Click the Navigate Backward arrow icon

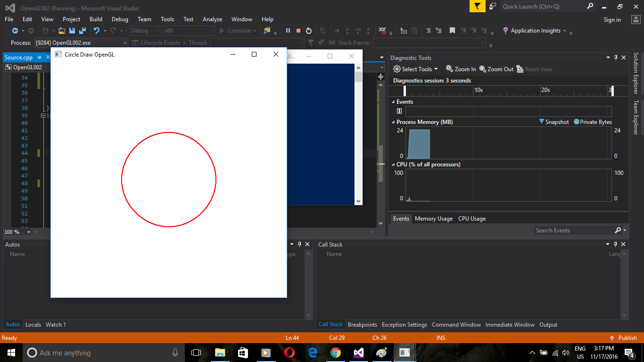point(15,31)
